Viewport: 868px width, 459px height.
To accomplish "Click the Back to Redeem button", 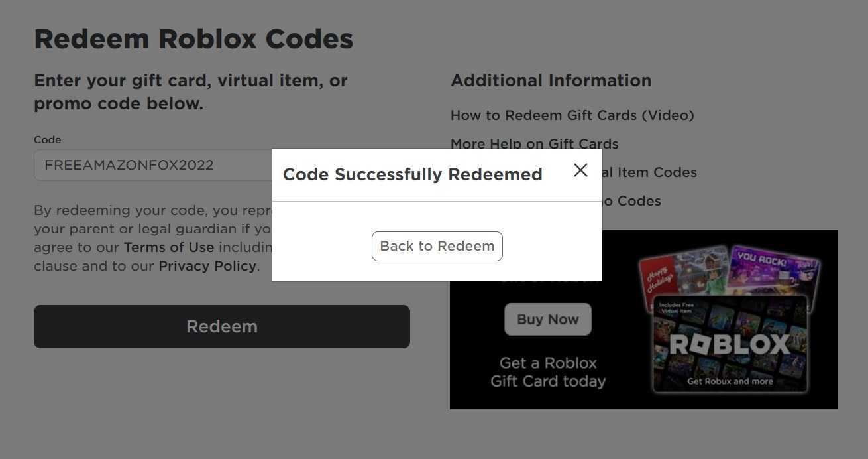I will [437, 246].
